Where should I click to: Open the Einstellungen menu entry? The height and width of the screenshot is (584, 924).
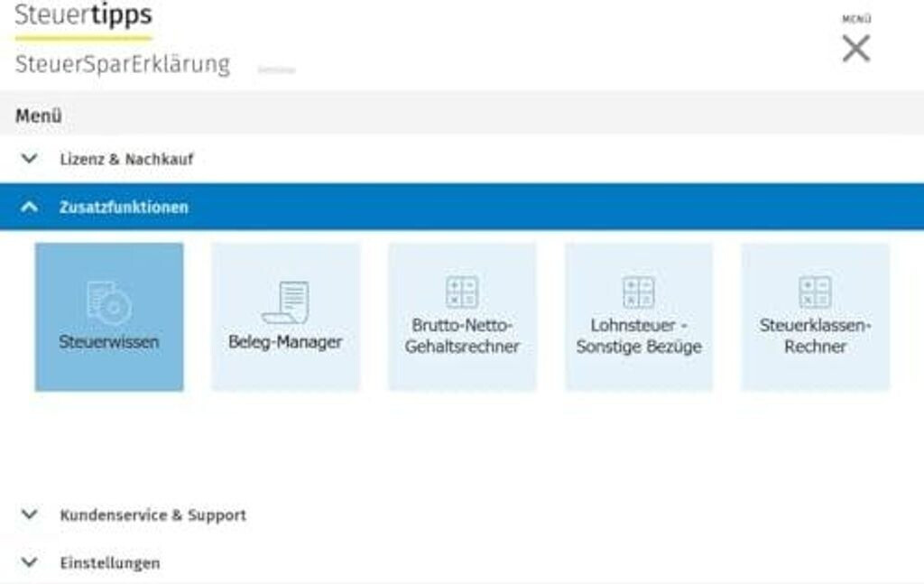point(109,562)
